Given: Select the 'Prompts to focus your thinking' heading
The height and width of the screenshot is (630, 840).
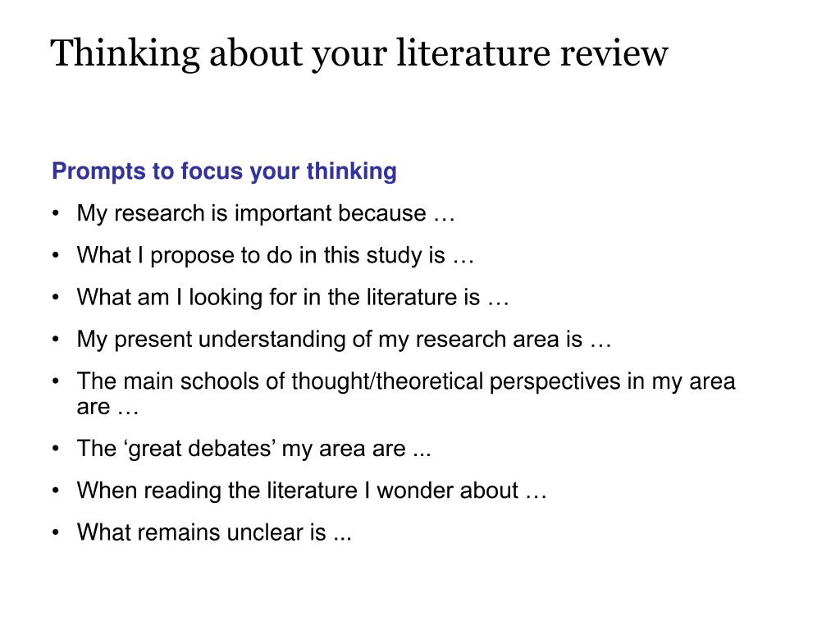Looking at the screenshot, I should point(225,171).
